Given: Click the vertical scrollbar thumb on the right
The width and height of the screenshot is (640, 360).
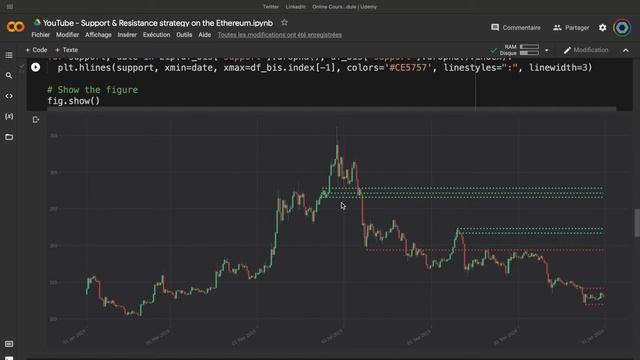Looking at the screenshot, I should (x=637, y=223).
